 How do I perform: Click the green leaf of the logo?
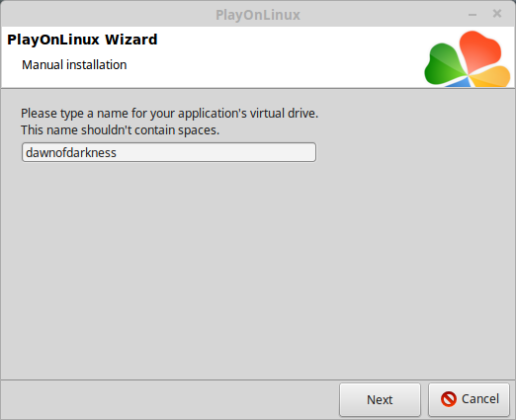point(443,64)
